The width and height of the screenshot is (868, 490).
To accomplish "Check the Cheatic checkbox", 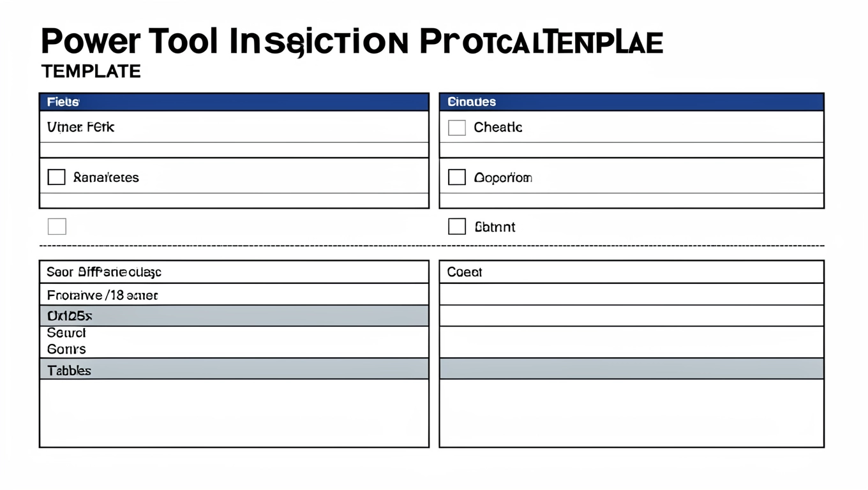I will coord(457,128).
